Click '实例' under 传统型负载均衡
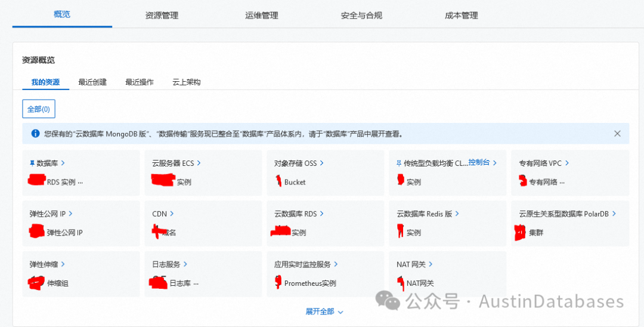 coord(414,182)
